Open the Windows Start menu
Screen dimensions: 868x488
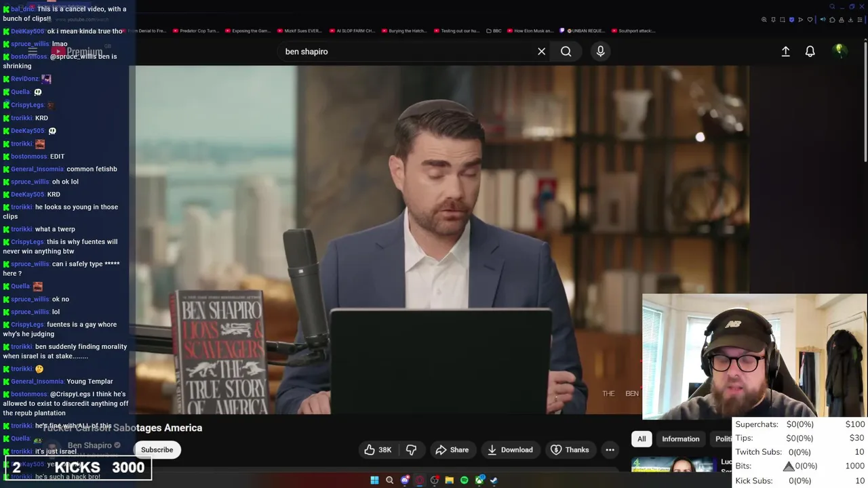374,480
